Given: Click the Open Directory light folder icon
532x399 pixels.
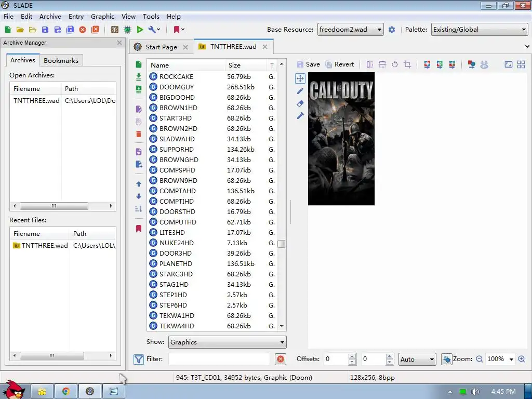Looking at the screenshot, I should [x=33, y=30].
